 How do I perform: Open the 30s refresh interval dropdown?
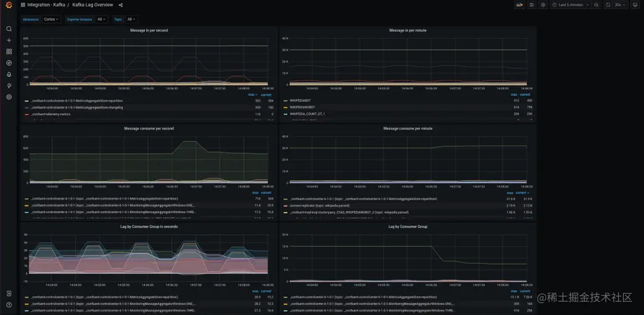click(x=620, y=5)
